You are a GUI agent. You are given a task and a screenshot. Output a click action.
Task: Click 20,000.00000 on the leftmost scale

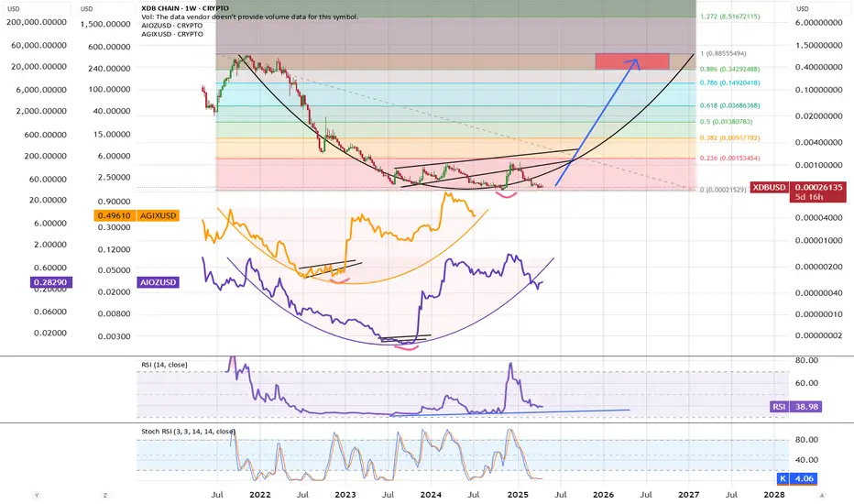click(x=39, y=67)
